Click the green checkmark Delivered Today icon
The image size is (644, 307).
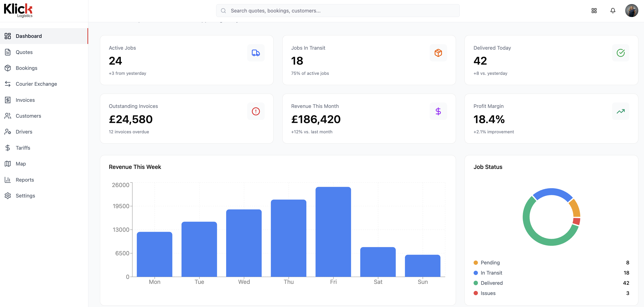coord(620,53)
